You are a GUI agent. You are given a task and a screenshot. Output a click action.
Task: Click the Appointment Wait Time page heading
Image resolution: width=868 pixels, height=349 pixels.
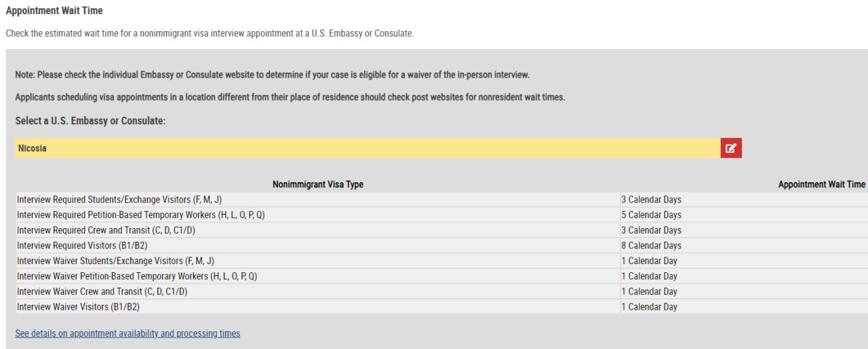pyautogui.click(x=54, y=11)
